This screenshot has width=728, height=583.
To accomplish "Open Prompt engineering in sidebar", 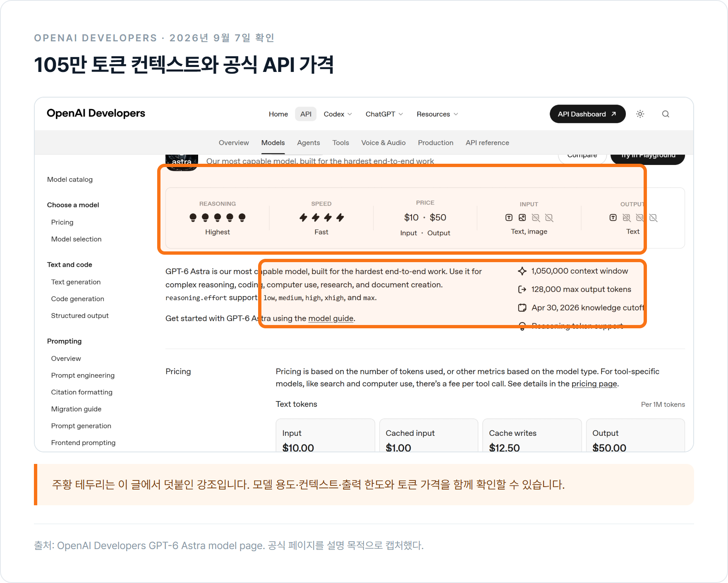I will pyautogui.click(x=83, y=375).
